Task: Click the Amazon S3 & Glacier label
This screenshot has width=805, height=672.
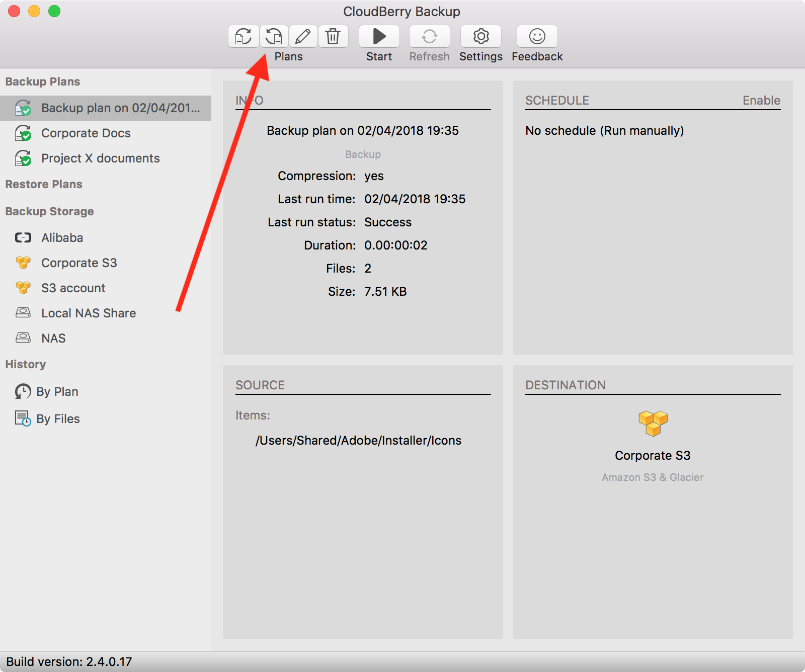Action: (653, 477)
